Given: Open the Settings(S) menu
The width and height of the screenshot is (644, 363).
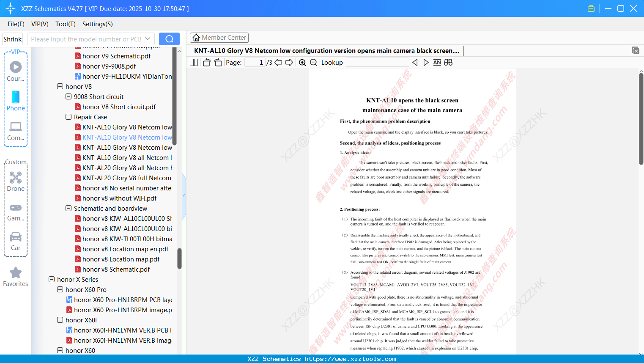Looking at the screenshot, I should [x=98, y=24].
